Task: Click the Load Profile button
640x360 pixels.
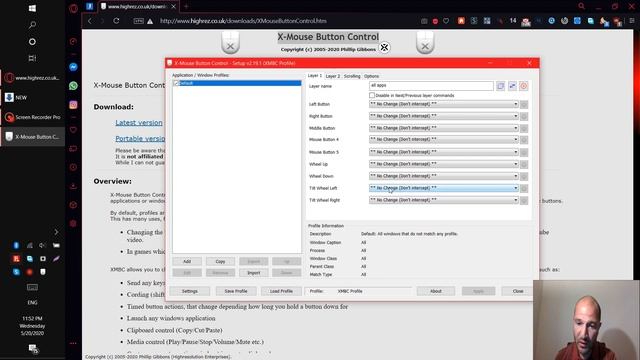Action: [x=281, y=291]
